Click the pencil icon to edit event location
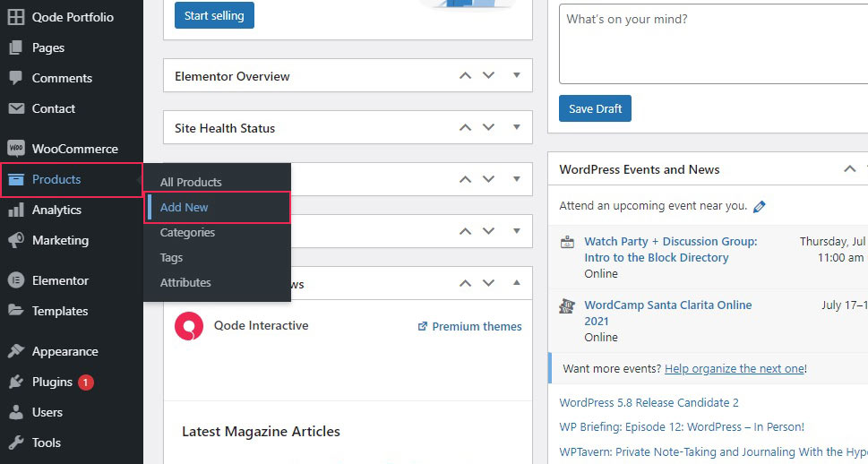 coord(760,207)
